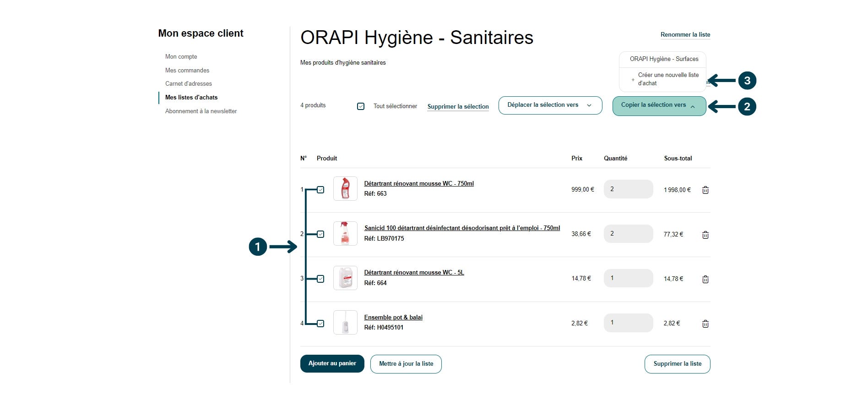Click the price 38,66 €
Image resolution: width=868 pixels, height=401 pixels.
tap(581, 234)
